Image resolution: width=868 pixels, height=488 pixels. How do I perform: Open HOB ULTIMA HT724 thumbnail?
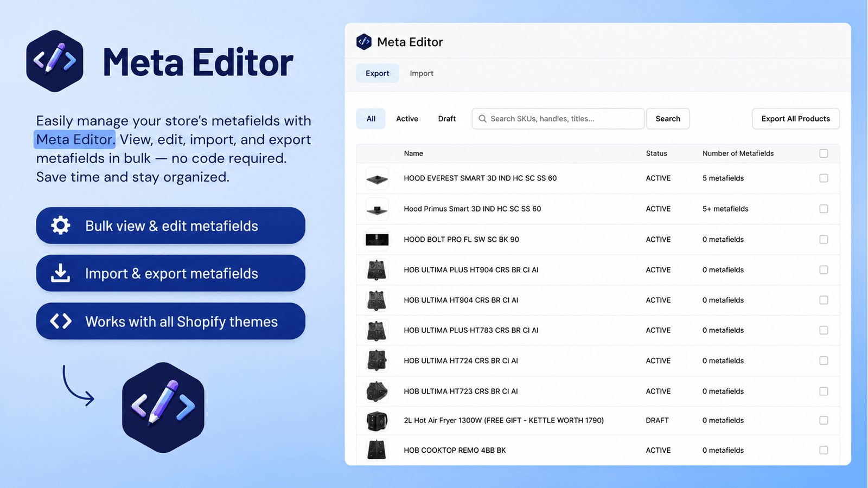tap(377, 361)
